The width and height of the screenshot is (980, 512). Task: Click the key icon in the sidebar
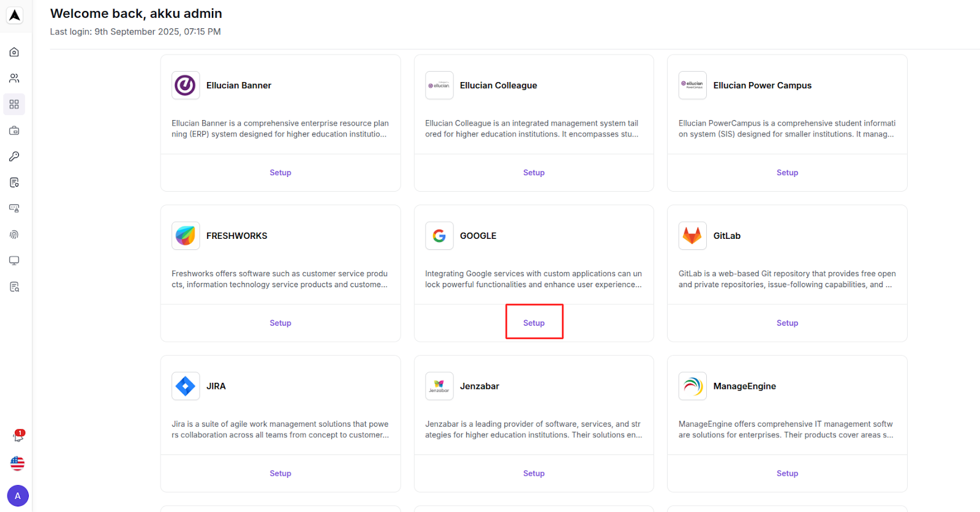coord(14,157)
